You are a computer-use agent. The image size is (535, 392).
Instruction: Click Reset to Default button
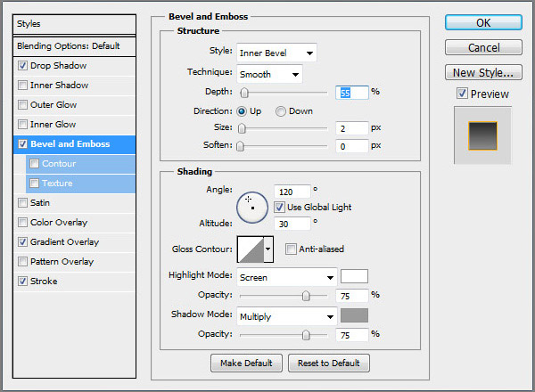[328, 363]
